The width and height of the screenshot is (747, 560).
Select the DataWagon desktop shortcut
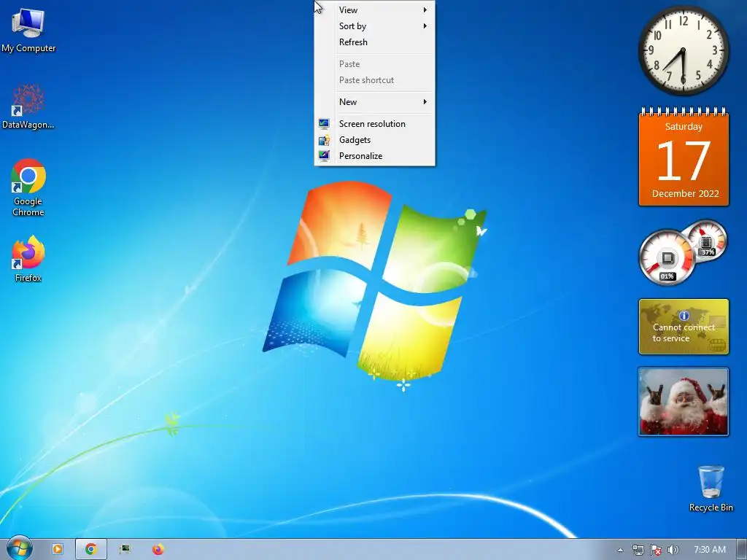28,106
